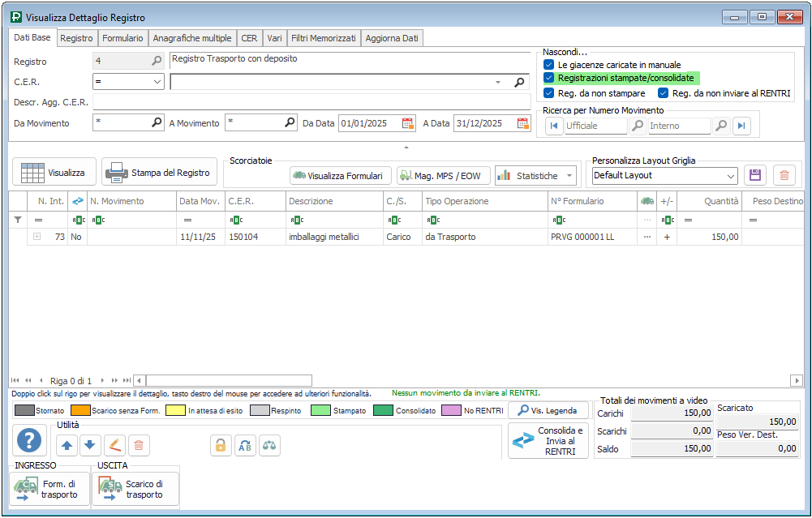This screenshot has height=518, width=812.
Task: Click the padlock lock icon
Action: coord(220,444)
